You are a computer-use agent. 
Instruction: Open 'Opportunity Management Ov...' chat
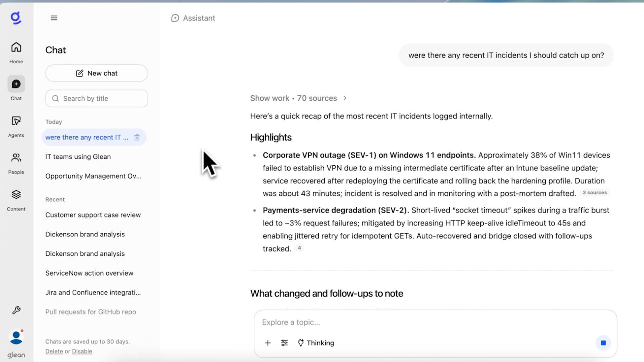click(x=93, y=176)
